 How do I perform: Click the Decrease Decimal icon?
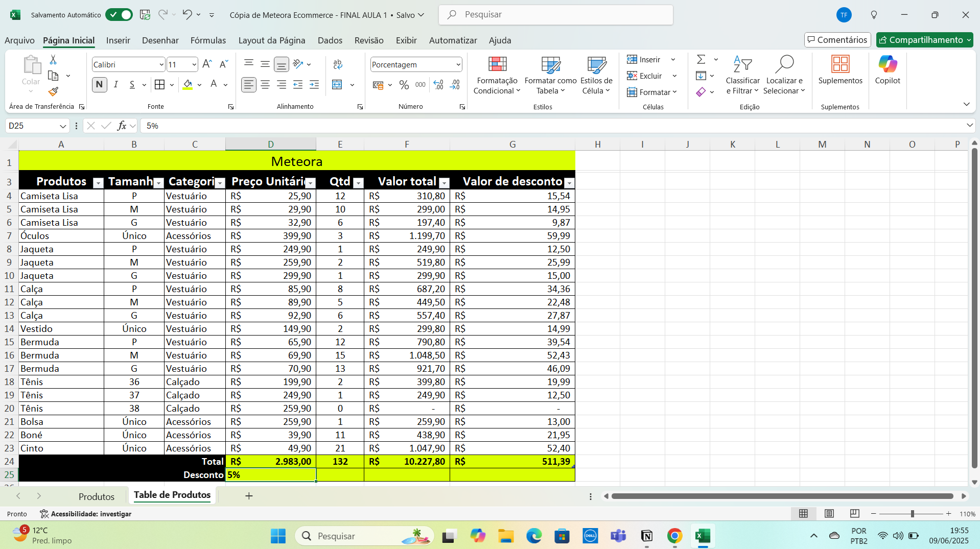pos(455,85)
